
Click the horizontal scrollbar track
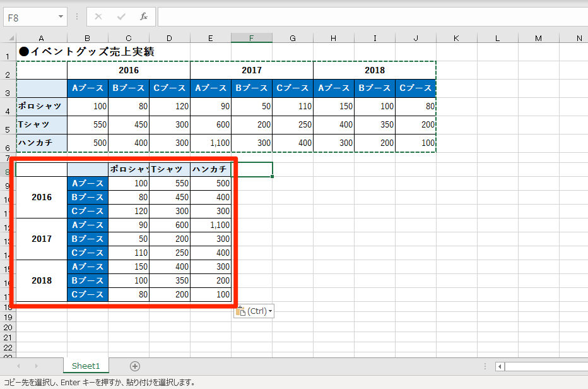point(546,366)
